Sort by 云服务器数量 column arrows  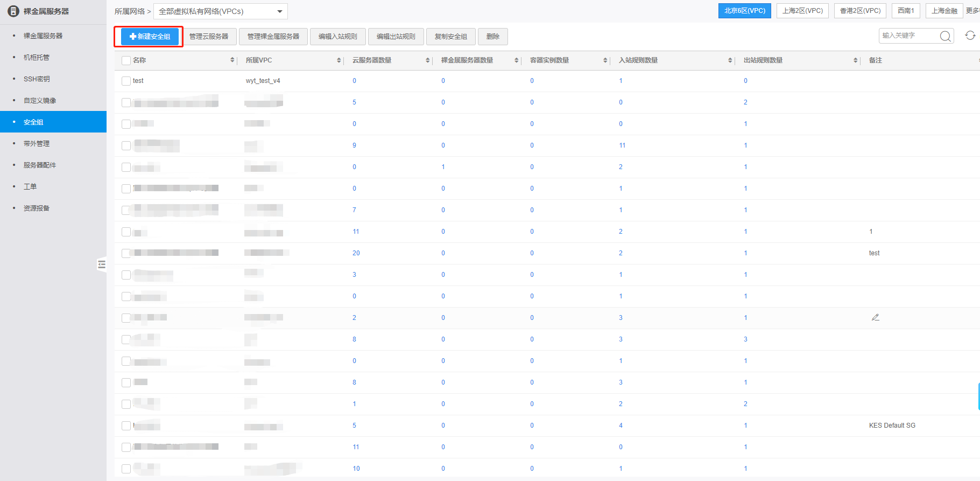tap(427, 60)
